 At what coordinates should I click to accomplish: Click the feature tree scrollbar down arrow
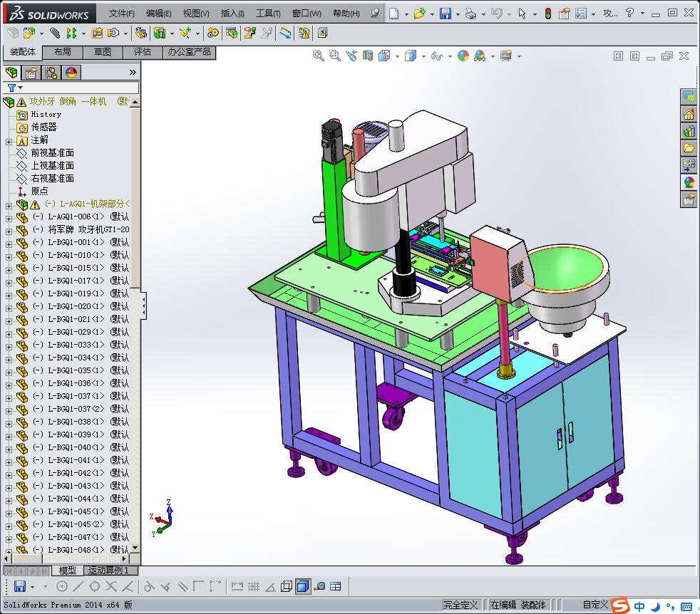(135, 548)
